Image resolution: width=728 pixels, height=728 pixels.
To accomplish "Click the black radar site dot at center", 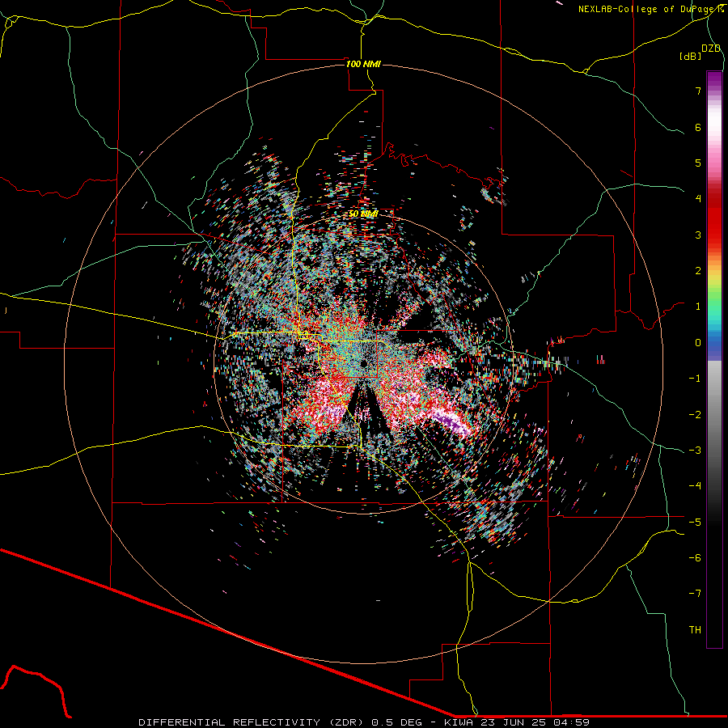I will click(363, 363).
